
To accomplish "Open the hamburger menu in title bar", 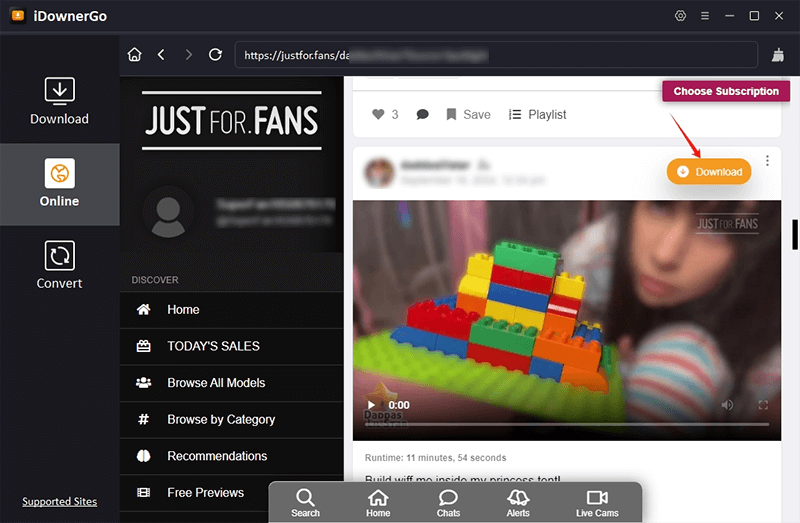I will (705, 16).
